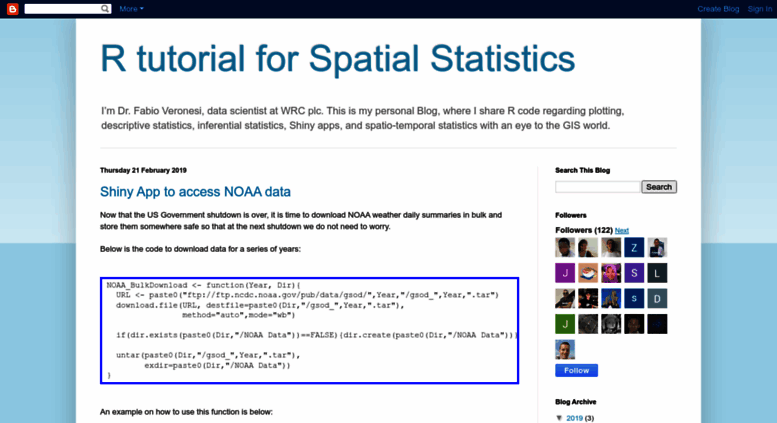The image size is (777, 423).
Task: Open the grayscale helmeted face follower avatar
Action: pos(611,324)
